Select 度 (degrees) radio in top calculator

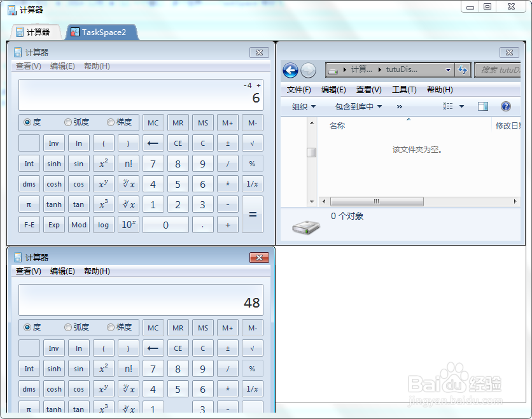point(27,122)
